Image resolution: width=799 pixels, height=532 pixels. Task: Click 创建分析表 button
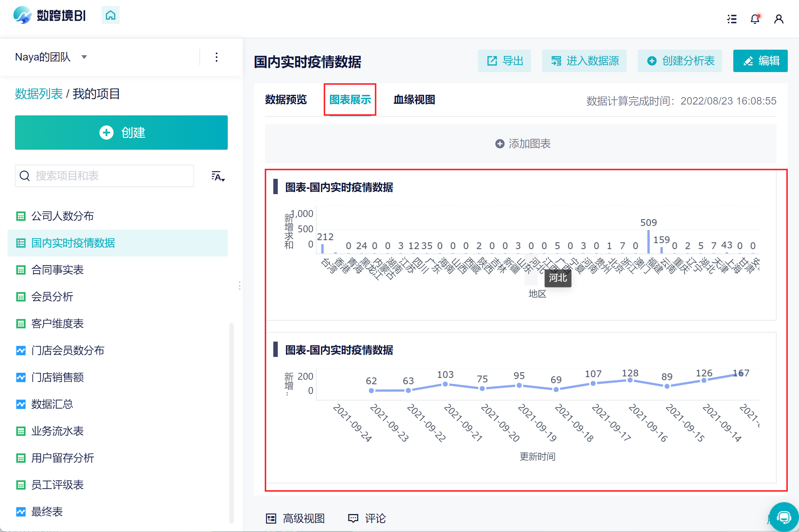680,61
